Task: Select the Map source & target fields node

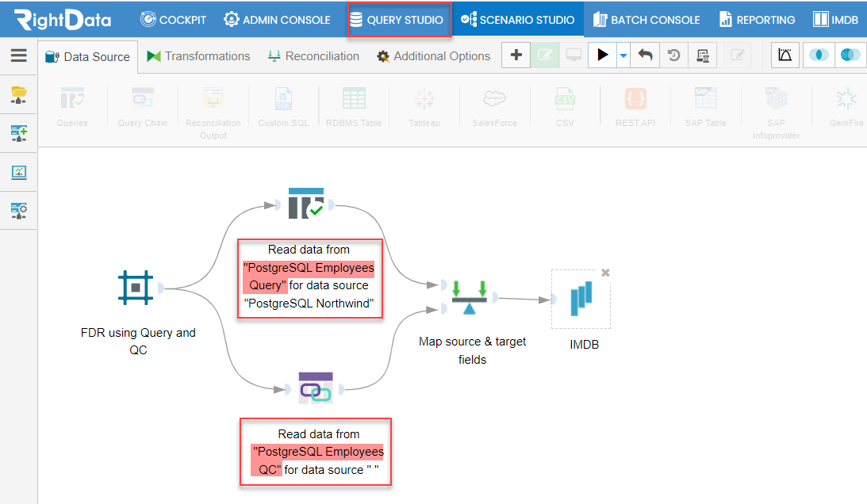Action: pyautogui.click(x=470, y=297)
